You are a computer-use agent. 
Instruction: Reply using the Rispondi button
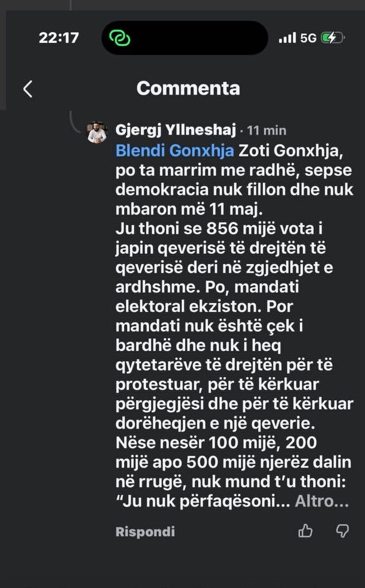tap(145, 531)
